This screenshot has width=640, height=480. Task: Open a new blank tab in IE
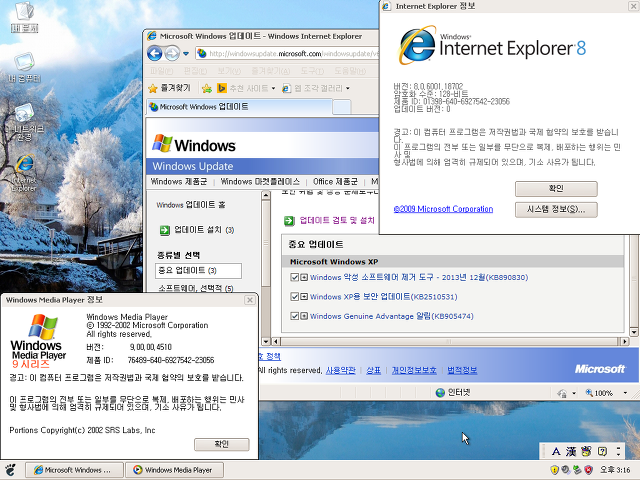click(x=342, y=107)
